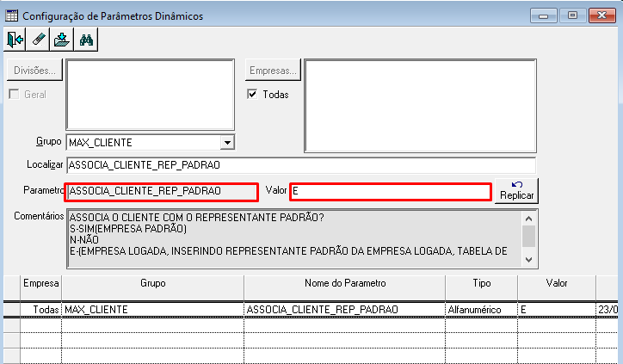
Task: Select the Todas cell in the first row
Action: 41,310
